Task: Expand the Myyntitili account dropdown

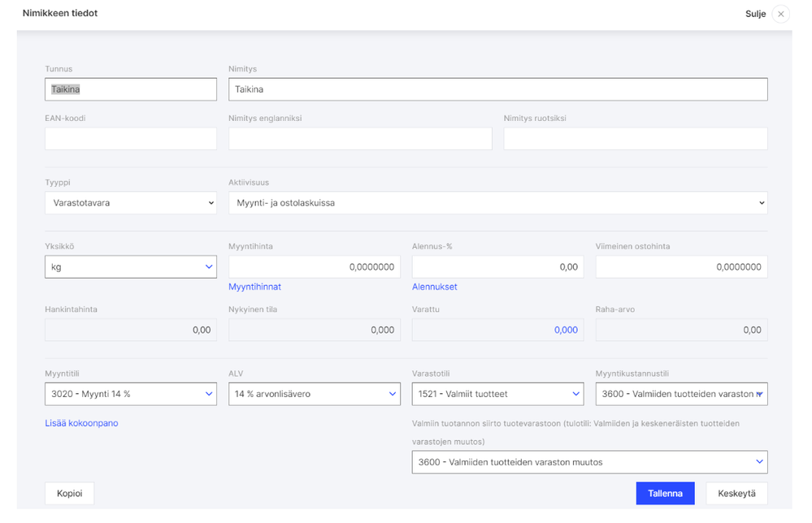Action: [130, 394]
